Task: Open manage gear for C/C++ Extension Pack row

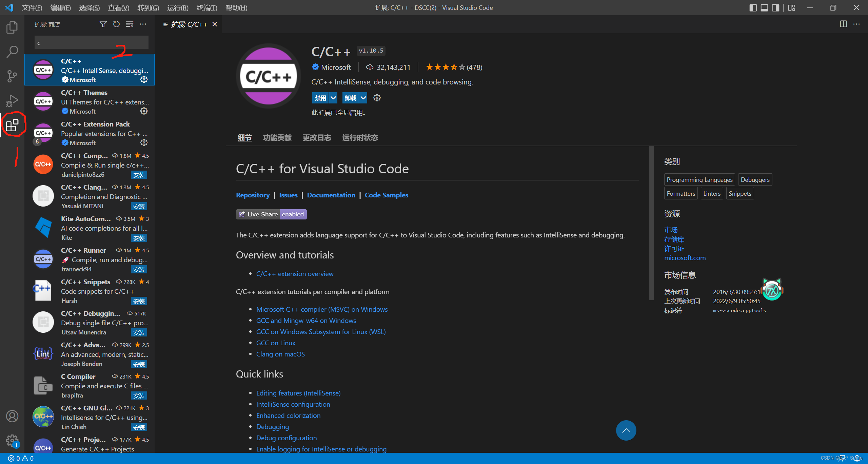Action: [144, 142]
